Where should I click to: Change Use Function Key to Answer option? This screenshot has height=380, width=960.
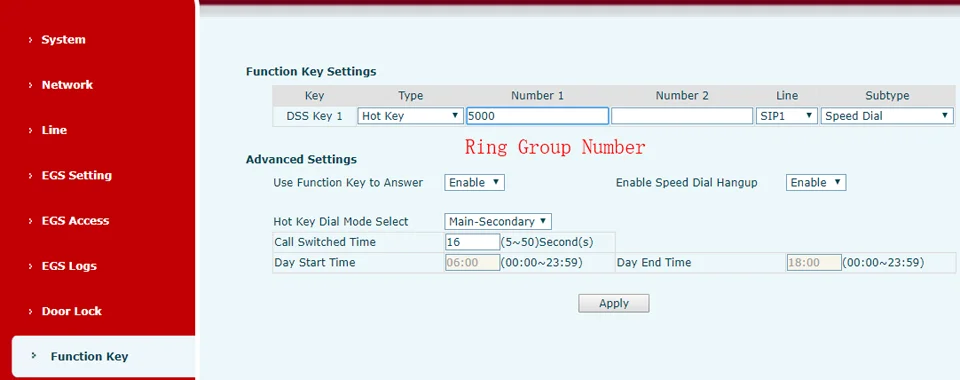(x=474, y=182)
